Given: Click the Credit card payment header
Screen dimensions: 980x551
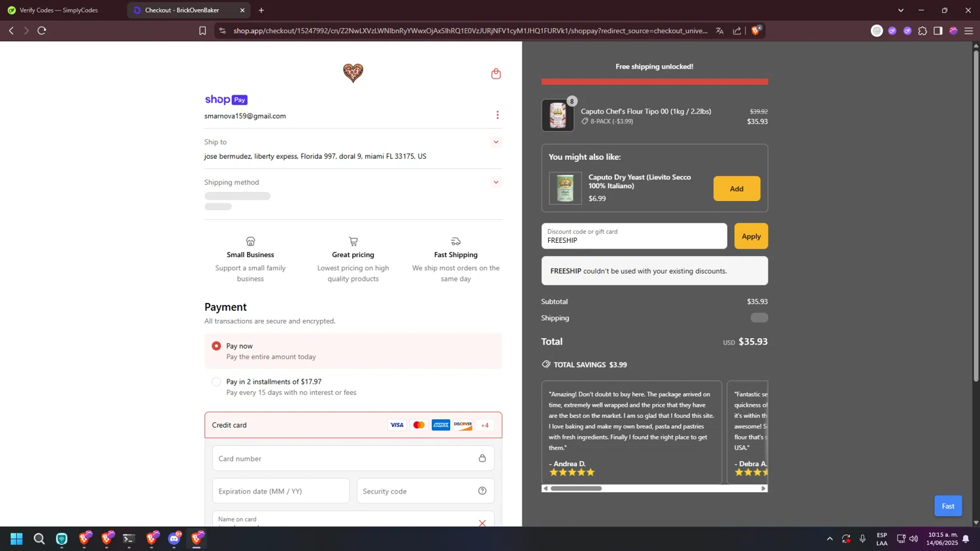Looking at the screenshot, I should pyautogui.click(x=353, y=425).
